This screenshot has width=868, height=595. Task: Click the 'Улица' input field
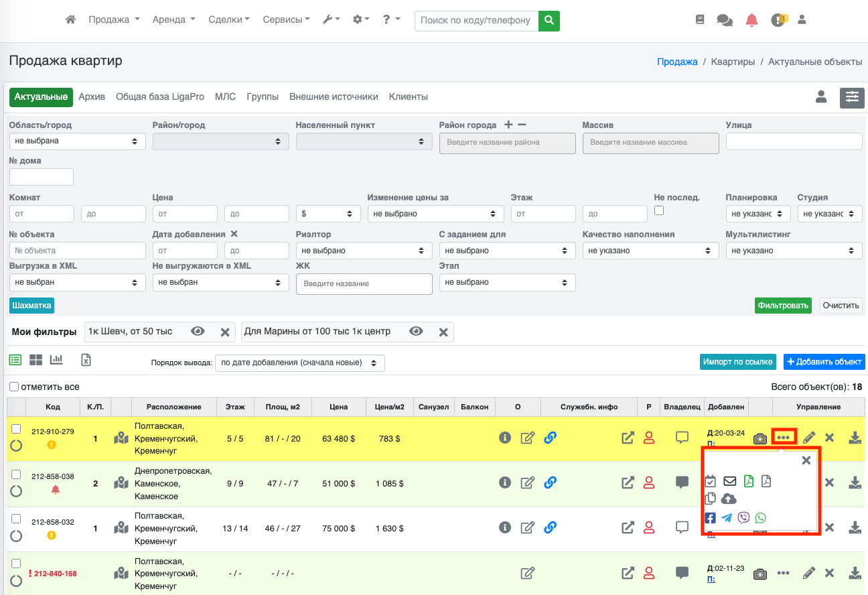click(x=794, y=141)
